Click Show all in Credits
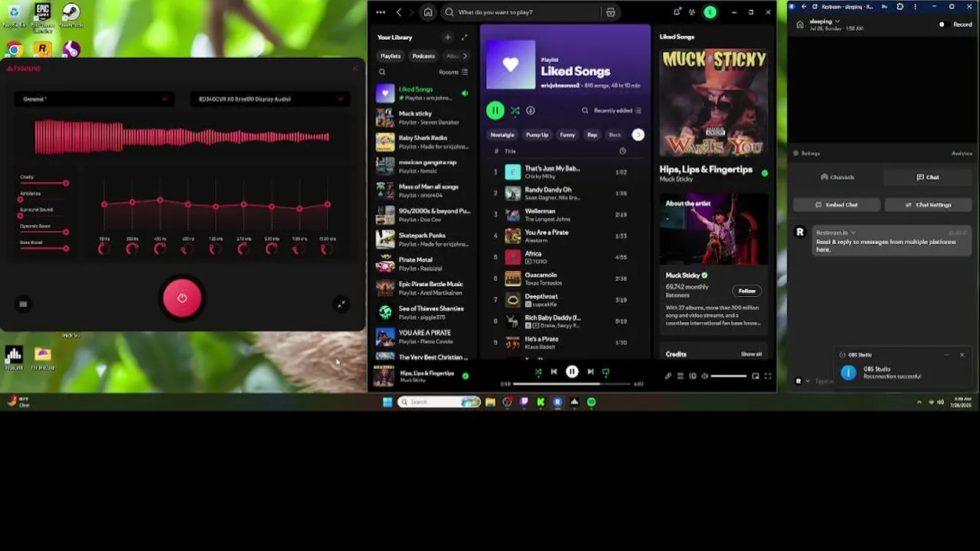980x551 pixels. point(751,354)
